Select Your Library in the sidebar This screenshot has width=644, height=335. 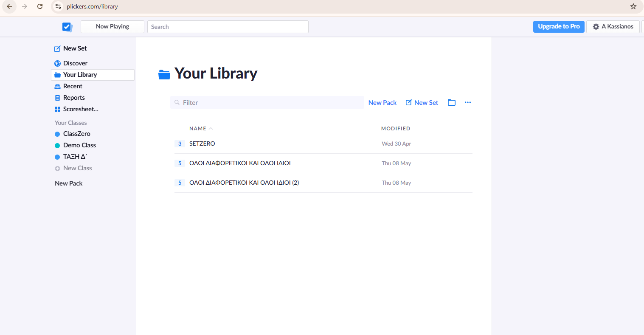93,75
